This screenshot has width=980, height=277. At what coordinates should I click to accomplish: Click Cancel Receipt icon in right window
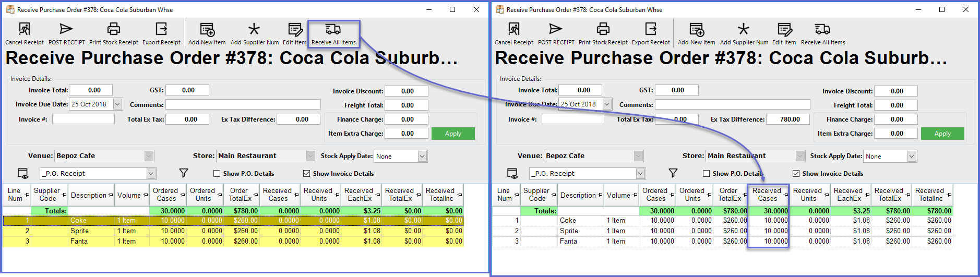click(x=514, y=29)
